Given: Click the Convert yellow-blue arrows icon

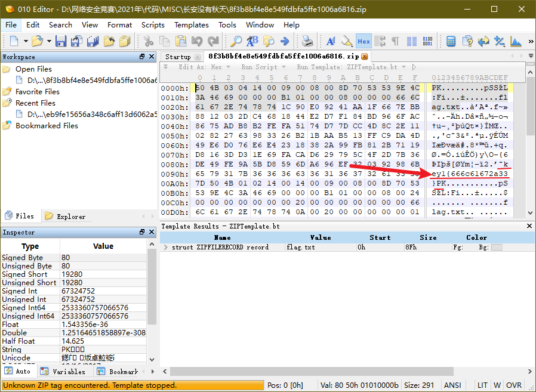Looking at the screenshot, I should tap(483, 41).
